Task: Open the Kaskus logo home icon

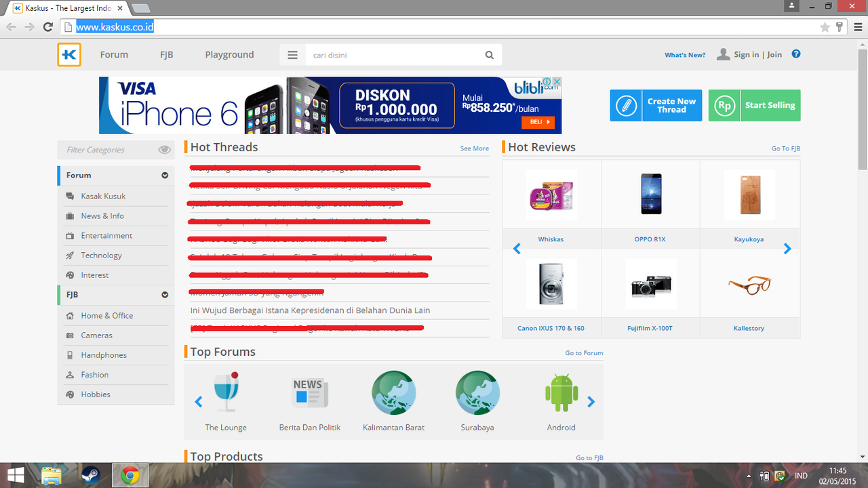Action: tap(69, 55)
